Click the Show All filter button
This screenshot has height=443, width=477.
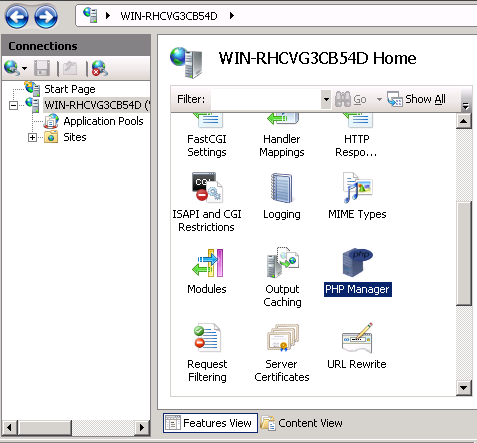(417, 99)
